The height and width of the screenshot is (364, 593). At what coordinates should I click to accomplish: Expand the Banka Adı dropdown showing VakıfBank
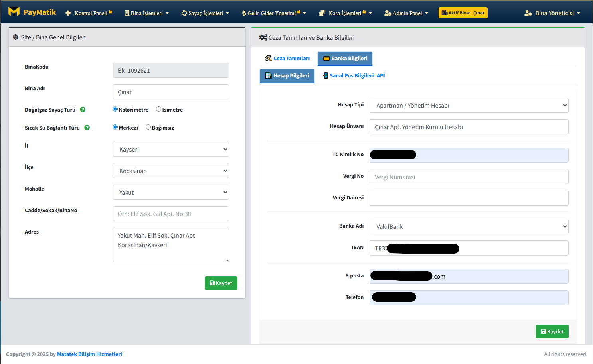[x=468, y=226]
